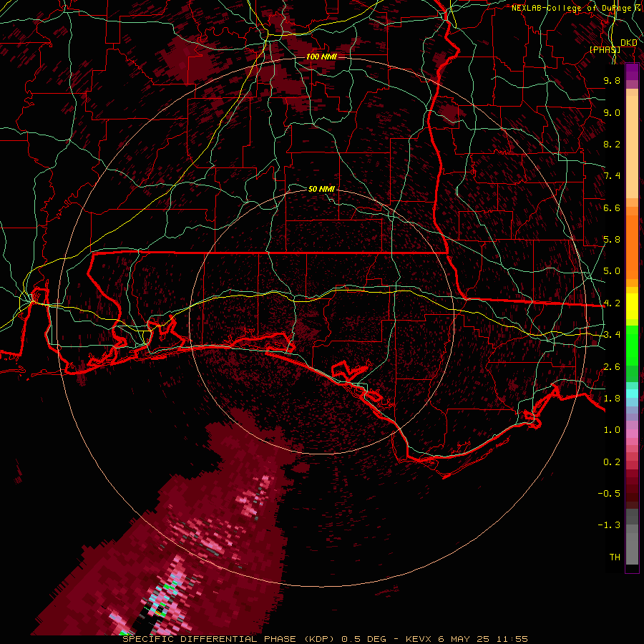
Task: Click the "50 NMI" range ring label
Action: point(321,189)
